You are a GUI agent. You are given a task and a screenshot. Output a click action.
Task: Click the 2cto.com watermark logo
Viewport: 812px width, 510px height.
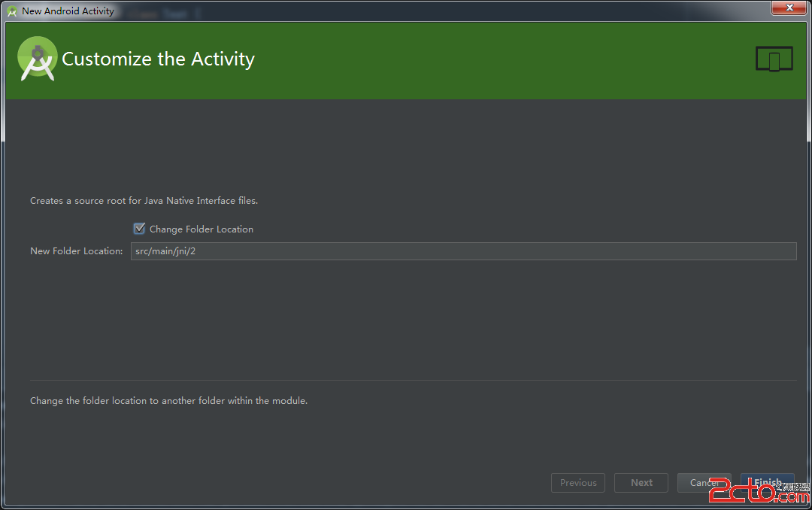click(x=756, y=494)
